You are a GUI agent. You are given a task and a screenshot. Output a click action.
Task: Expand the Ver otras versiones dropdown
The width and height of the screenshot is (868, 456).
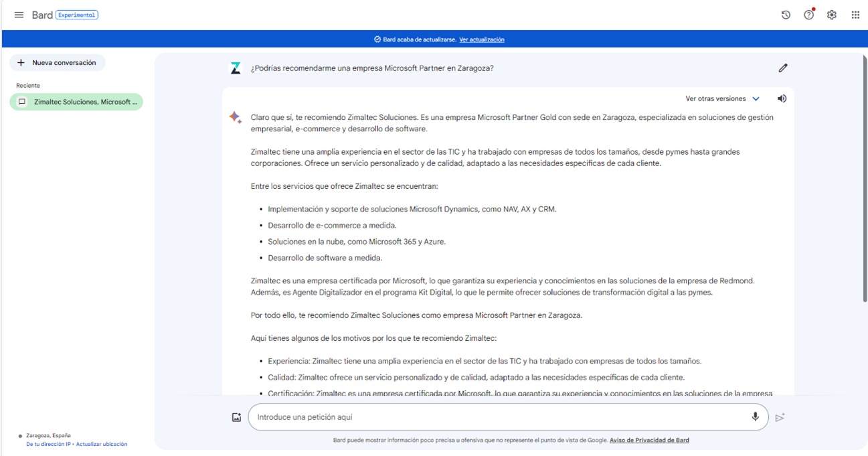pos(722,98)
